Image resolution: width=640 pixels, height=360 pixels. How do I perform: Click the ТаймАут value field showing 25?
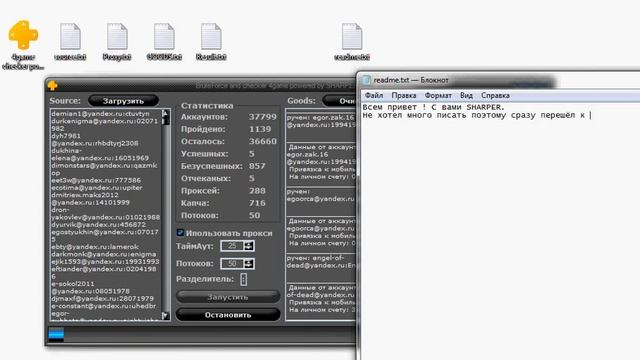pyautogui.click(x=232, y=246)
